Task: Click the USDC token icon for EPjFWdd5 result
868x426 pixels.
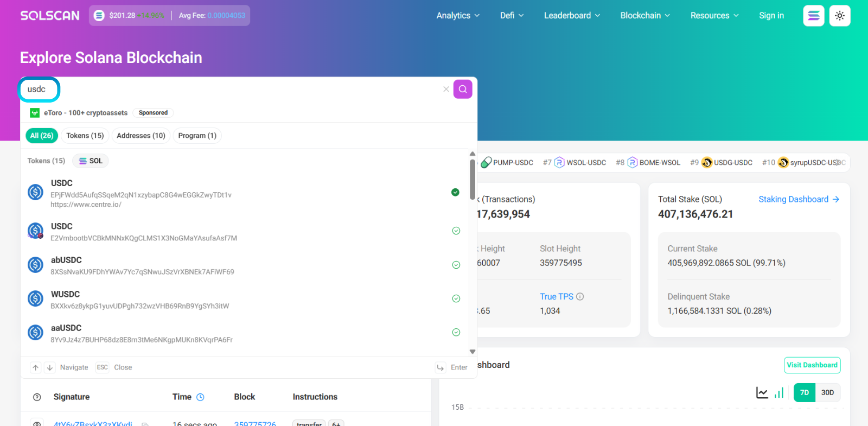Action: 36,192
